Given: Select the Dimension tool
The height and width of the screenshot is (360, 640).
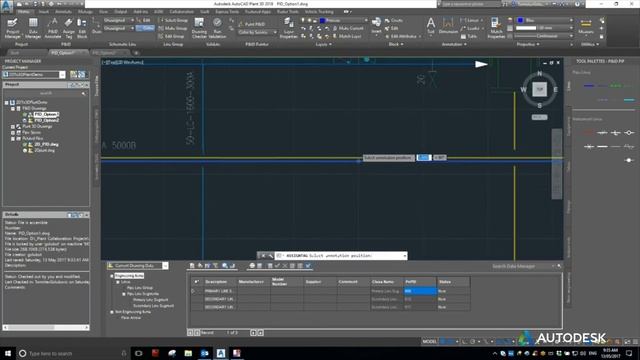Looking at the screenshot, I should click(448, 25).
